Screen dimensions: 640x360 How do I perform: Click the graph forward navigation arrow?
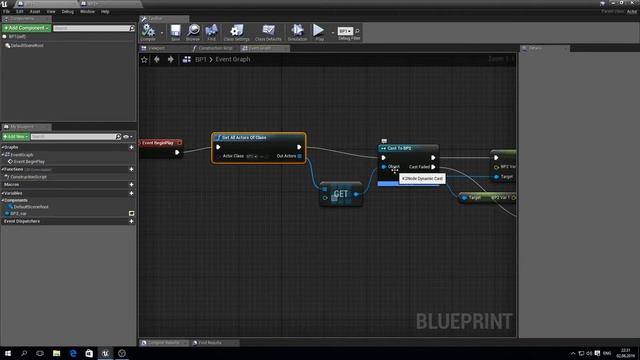171,60
